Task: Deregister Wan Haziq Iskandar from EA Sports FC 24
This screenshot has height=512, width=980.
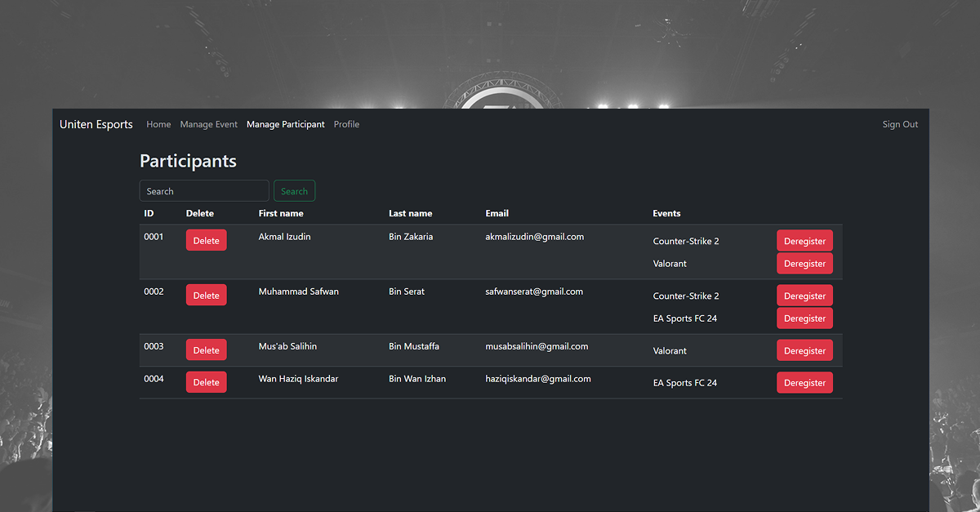Action: pyautogui.click(x=804, y=383)
